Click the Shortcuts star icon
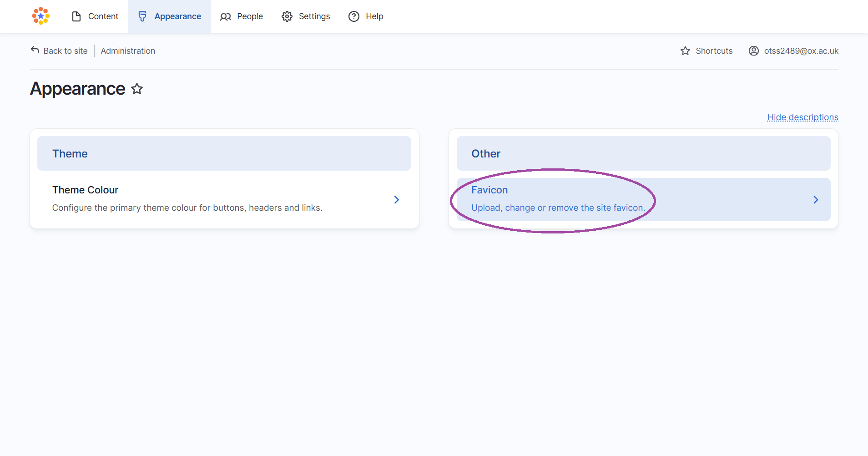Viewport: 868px width, 456px height. coord(685,51)
